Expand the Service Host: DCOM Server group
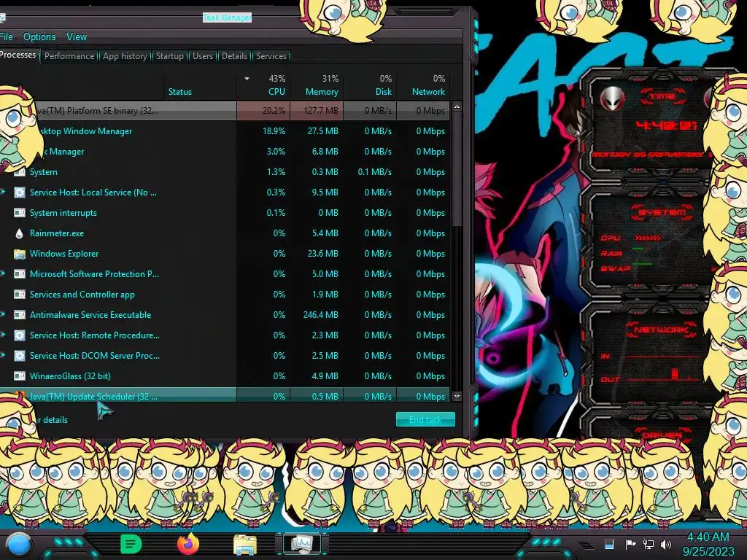Viewport: 747px width, 560px height. (x=2, y=355)
